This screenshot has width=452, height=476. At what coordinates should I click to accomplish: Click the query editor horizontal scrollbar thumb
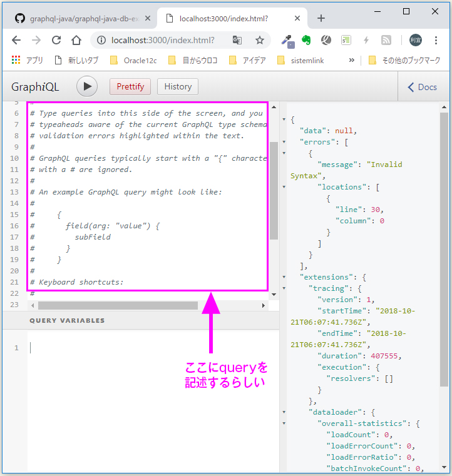click(x=118, y=305)
